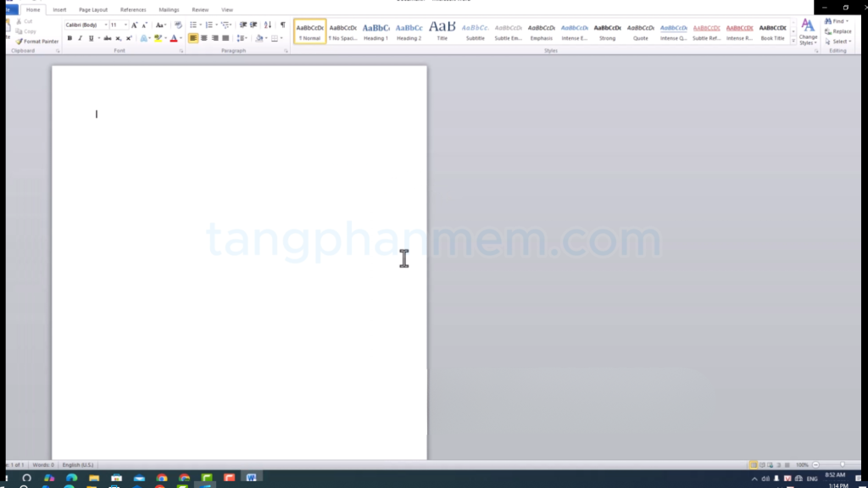The width and height of the screenshot is (868, 488).
Task: Switch to the Review tab
Action: (x=200, y=9)
